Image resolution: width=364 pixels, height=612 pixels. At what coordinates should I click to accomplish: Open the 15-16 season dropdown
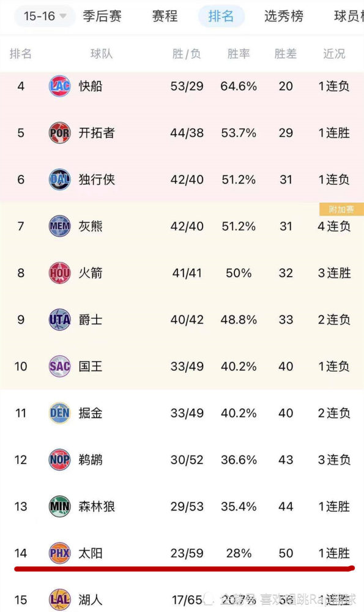coord(45,16)
